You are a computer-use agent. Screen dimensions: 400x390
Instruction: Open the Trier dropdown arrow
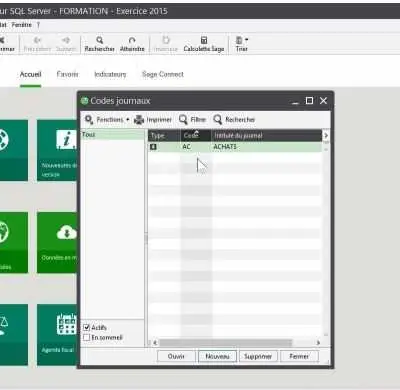(246, 39)
